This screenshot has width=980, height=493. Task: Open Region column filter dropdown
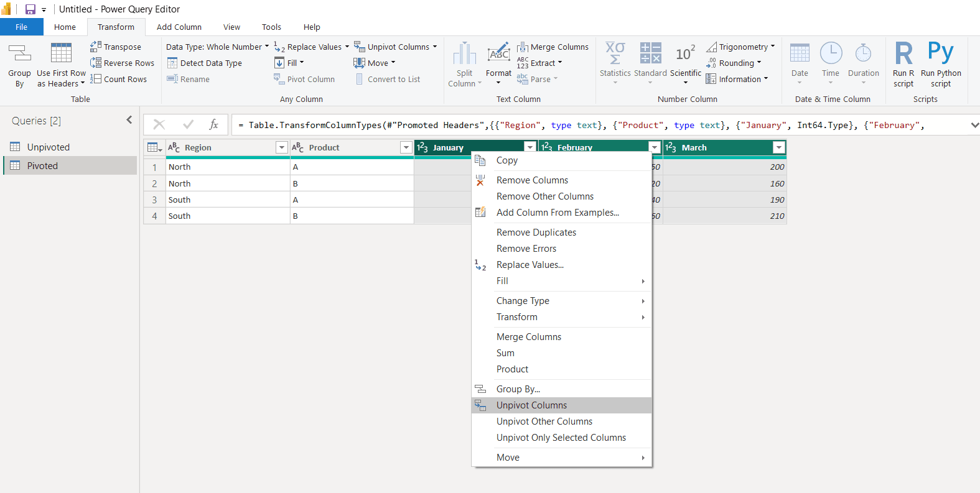coord(281,147)
